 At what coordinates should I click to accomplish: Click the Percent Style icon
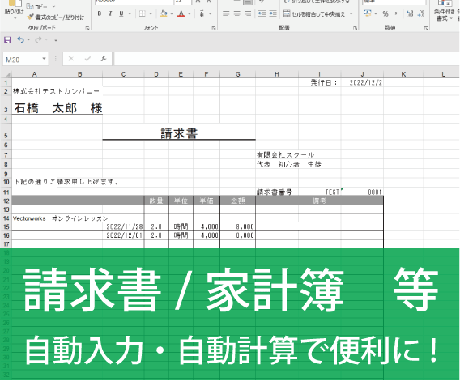(385, 14)
